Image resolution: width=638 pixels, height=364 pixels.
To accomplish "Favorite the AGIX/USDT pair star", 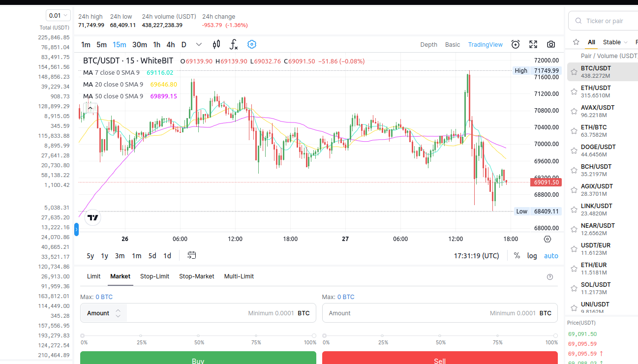I will pos(574,190).
